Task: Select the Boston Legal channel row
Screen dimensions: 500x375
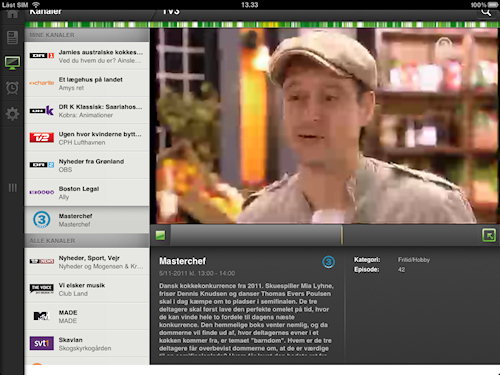Action: coord(87,193)
